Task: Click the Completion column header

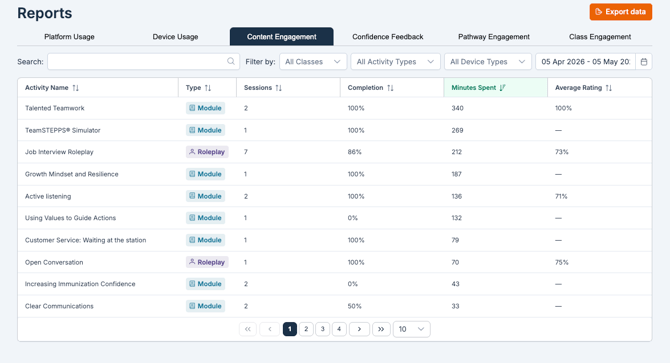Action: coord(392,88)
